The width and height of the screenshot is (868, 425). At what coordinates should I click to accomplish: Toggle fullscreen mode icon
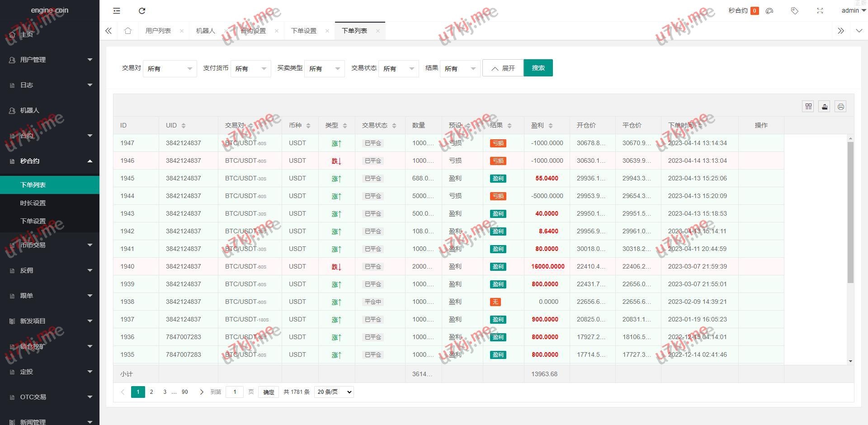(820, 11)
